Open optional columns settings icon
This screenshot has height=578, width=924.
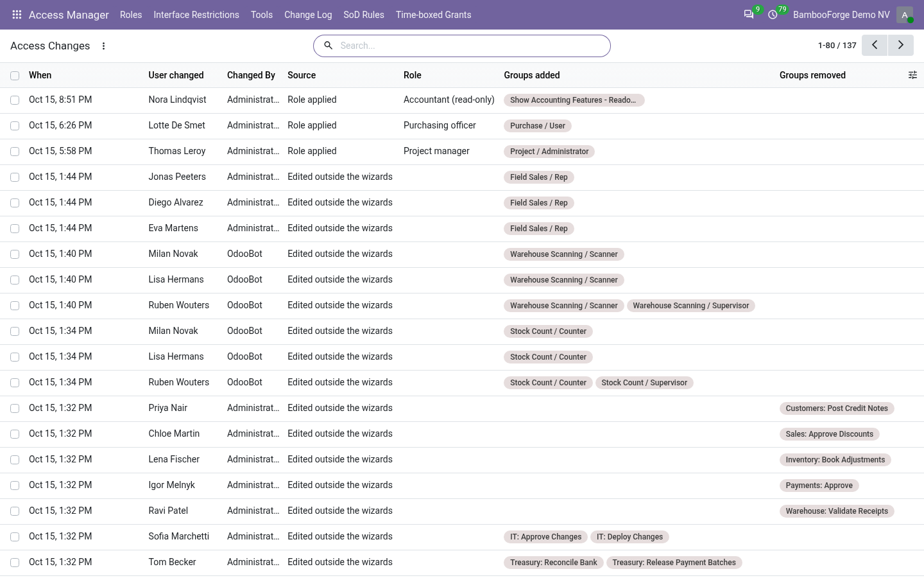(912, 75)
